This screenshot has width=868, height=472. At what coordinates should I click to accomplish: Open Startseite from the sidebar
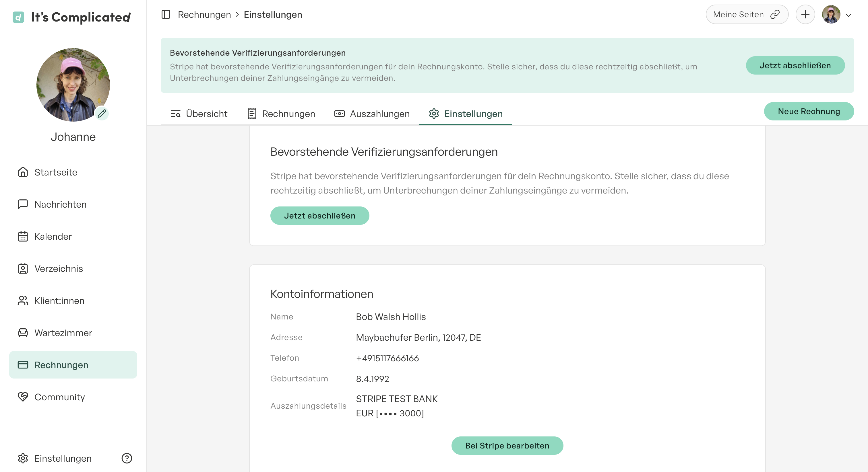point(55,172)
